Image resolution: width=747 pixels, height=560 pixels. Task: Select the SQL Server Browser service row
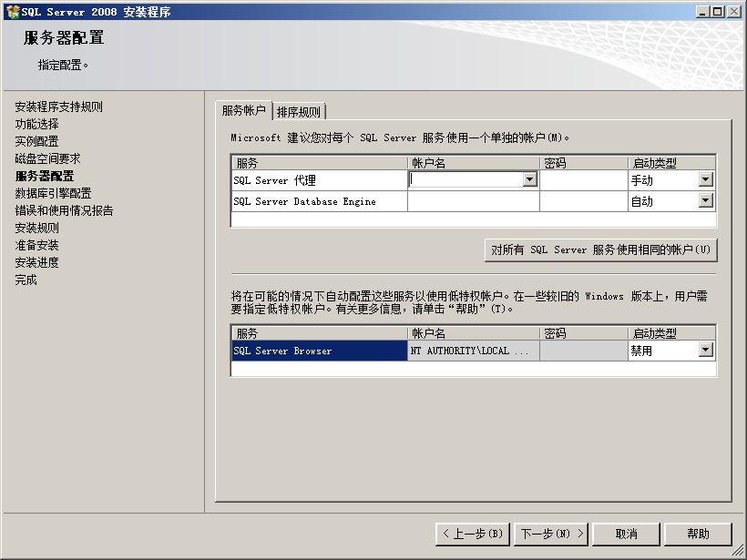pyautogui.click(x=318, y=351)
